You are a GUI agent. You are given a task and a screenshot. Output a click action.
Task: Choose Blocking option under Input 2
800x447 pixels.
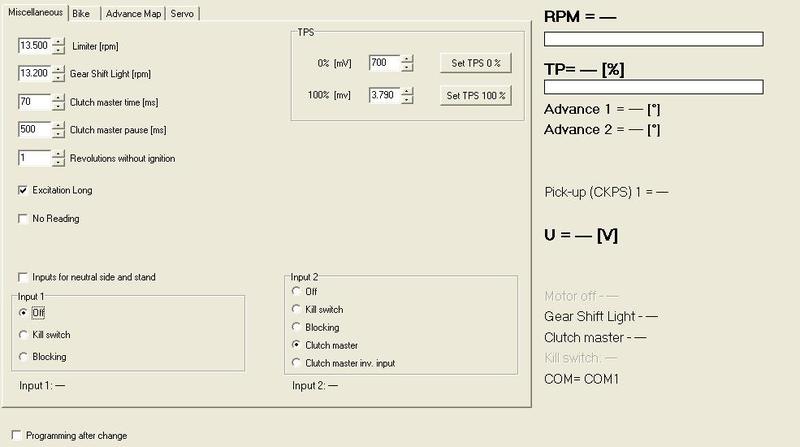pyautogui.click(x=296, y=327)
